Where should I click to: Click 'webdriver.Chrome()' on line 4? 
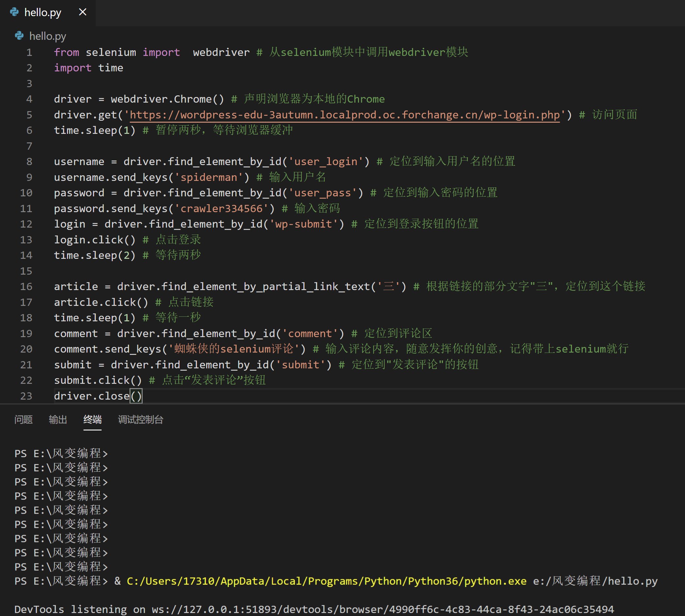pos(167,99)
